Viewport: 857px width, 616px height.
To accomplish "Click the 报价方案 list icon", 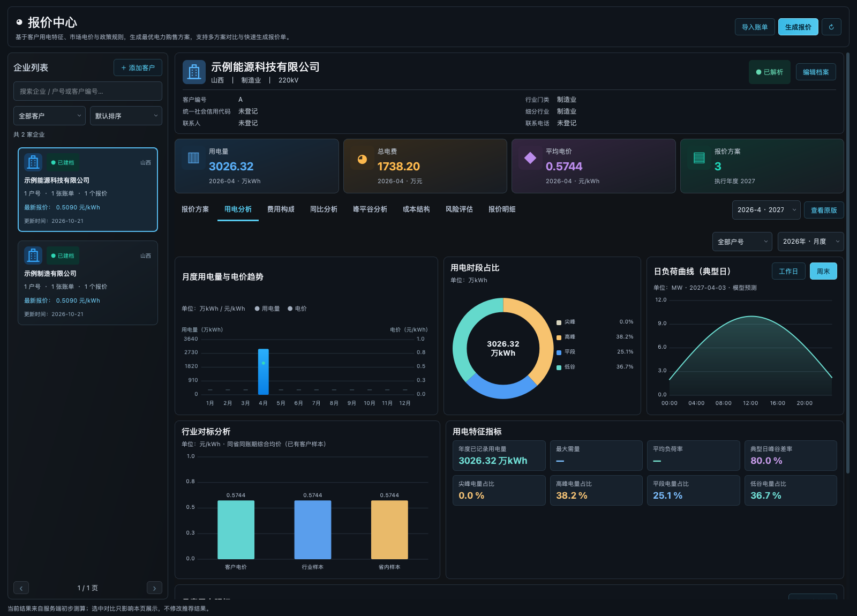I will [x=699, y=158].
